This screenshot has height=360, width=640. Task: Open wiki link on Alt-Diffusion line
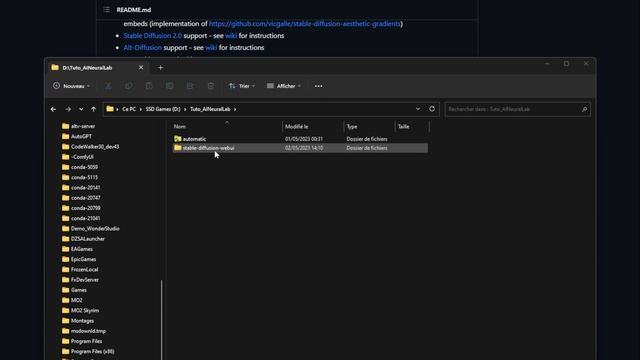coord(211,48)
